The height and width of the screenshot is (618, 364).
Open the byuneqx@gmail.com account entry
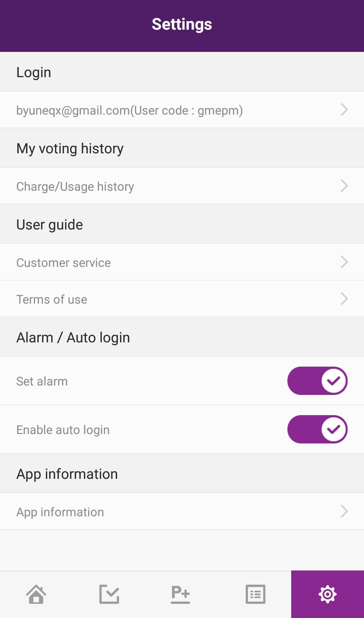[x=129, y=111]
